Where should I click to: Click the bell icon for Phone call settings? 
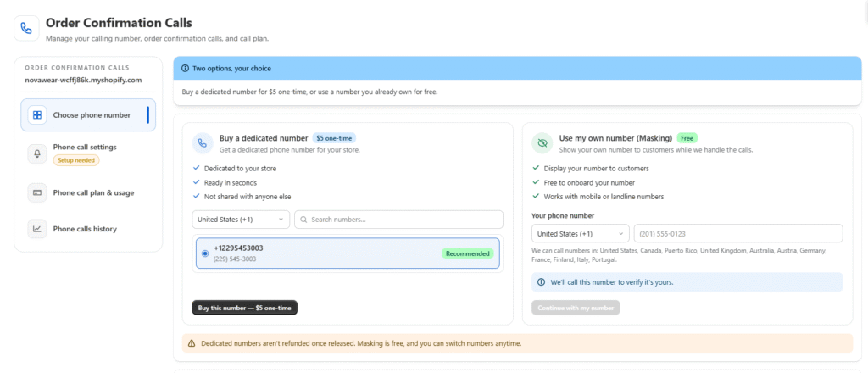point(37,153)
